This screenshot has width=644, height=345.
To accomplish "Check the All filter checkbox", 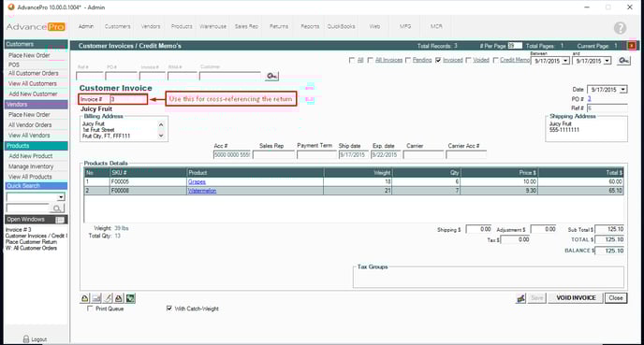I will pos(352,60).
